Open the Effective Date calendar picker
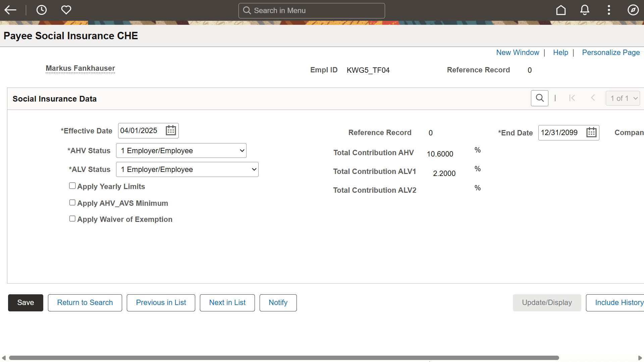Screen dimensions: 644x362 171,130
